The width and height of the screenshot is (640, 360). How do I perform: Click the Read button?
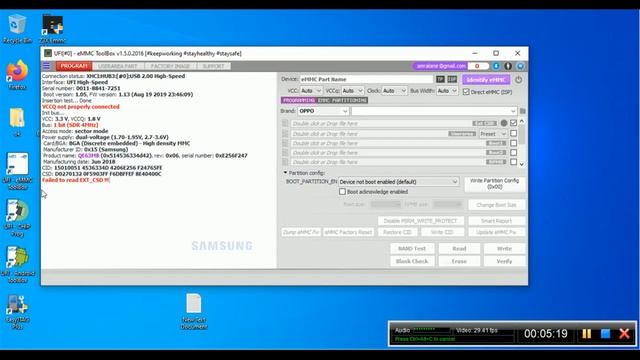459,249
